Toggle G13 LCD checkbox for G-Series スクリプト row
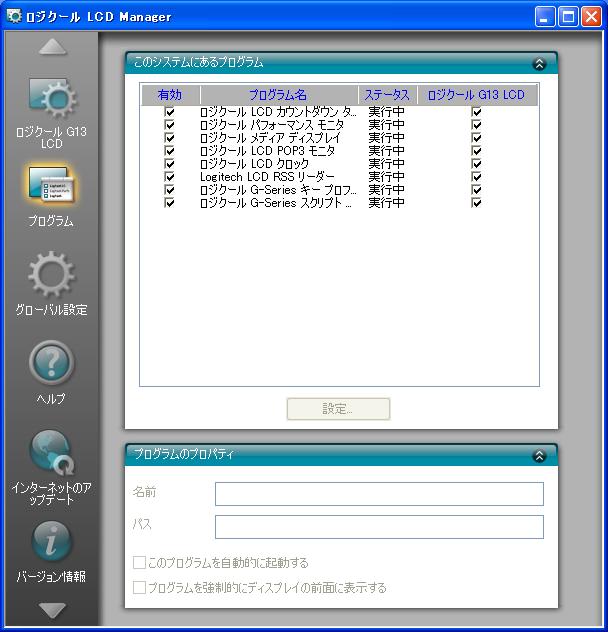This screenshot has width=608, height=632. click(x=476, y=202)
